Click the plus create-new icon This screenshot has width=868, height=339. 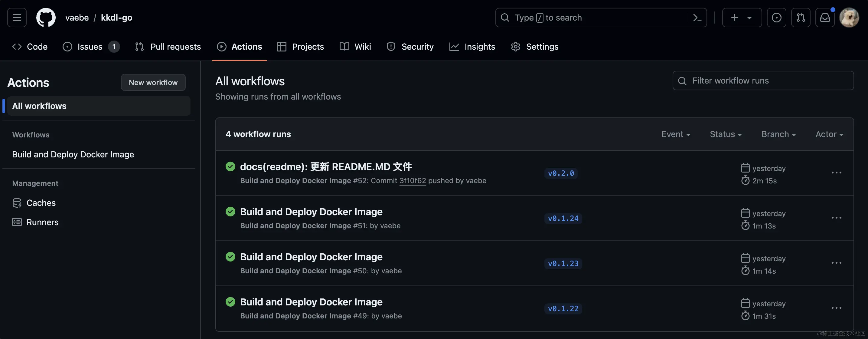click(x=735, y=18)
